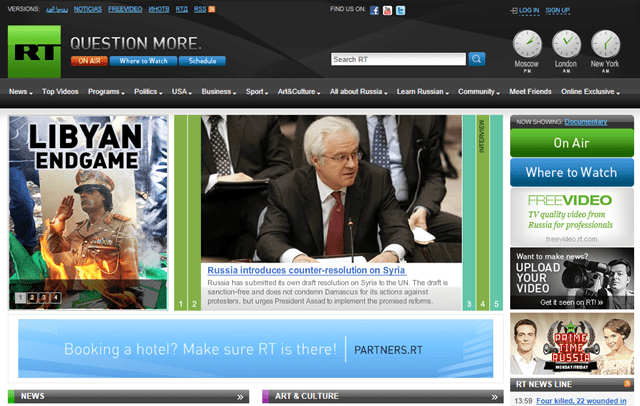Click the Moscow clock
This screenshot has height=406, width=640.
[x=527, y=44]
